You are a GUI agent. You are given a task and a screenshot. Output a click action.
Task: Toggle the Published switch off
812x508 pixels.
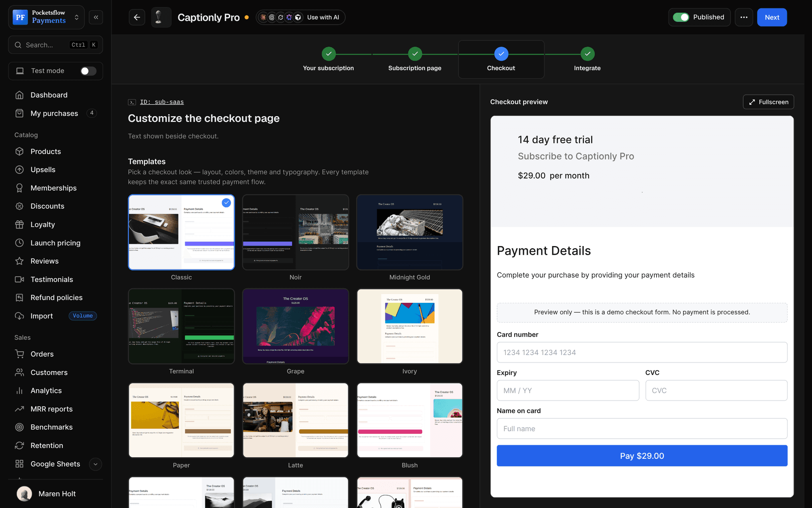pyautogui.click(x=681, y=17)
